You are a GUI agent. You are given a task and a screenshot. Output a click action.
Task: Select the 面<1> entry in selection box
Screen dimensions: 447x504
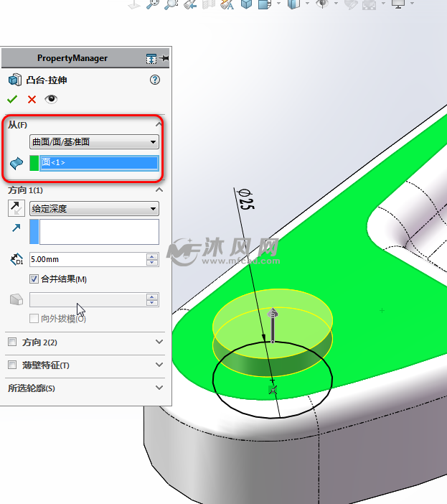pos(99,163)
